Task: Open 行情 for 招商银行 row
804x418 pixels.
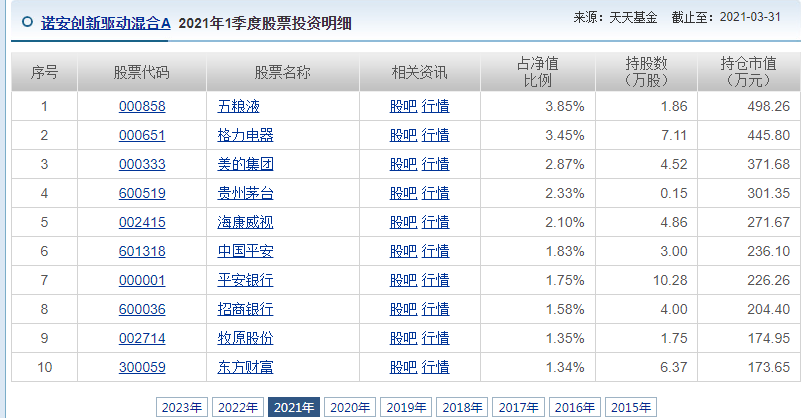Action: click(435, 309)
